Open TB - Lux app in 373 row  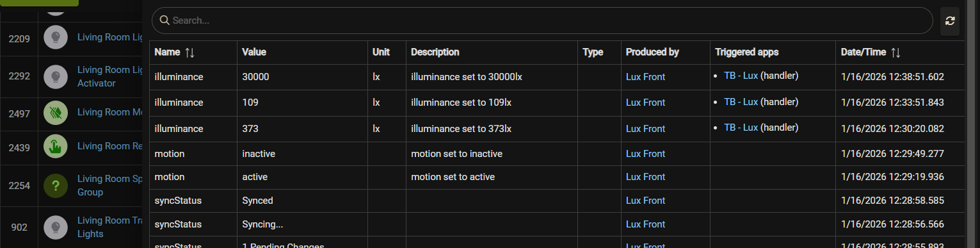pyautogui.click(x=741, y=128)
